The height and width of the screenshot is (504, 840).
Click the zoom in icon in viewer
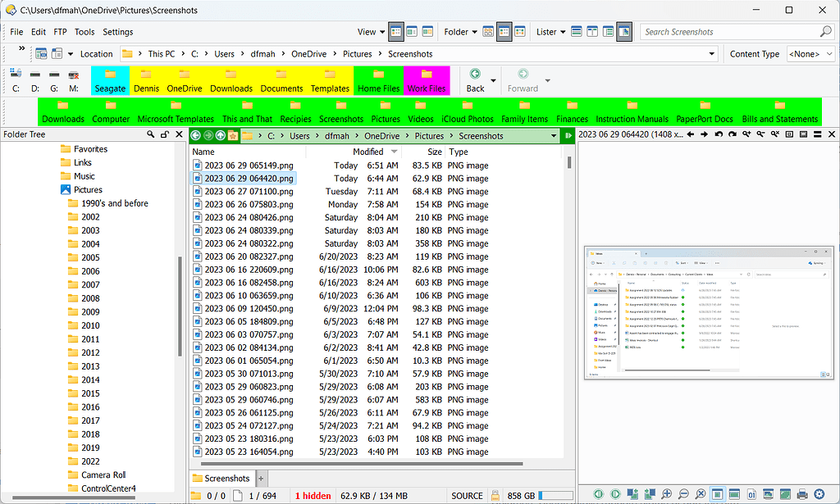coord(666,494)
